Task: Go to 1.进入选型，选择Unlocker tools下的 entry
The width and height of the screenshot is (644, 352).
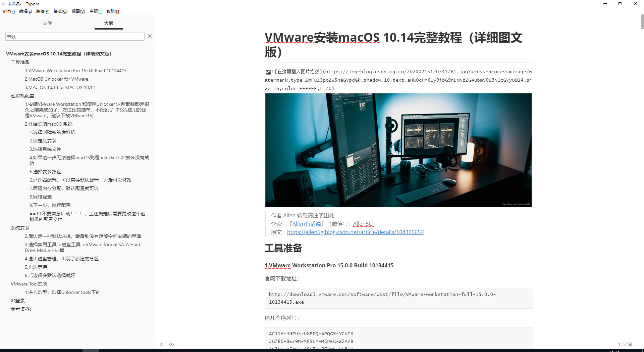Action: tap(63, 292)
